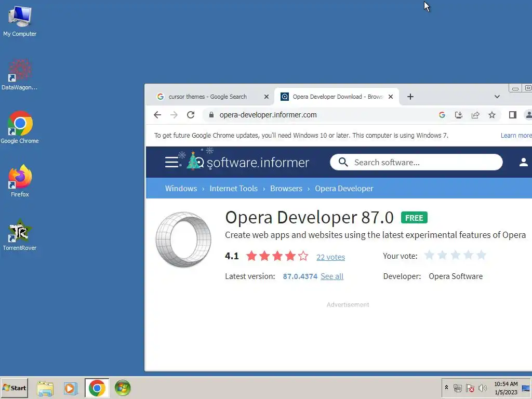Click FREE badge
The height and width of the screenshot is (399, 532).
pos(414,218)
